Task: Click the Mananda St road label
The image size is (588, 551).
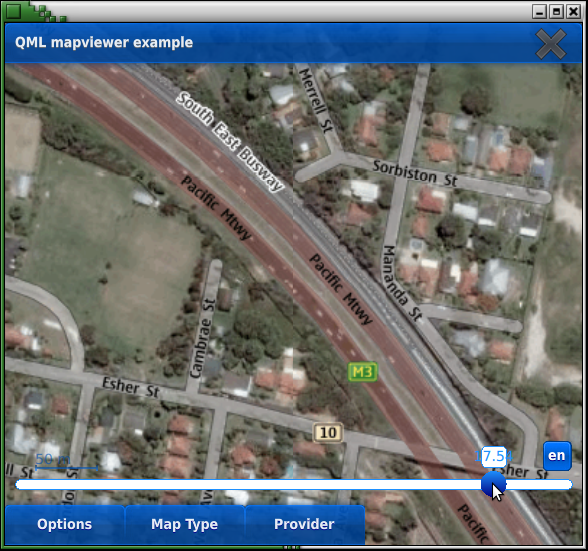Action: click(402, 284)
